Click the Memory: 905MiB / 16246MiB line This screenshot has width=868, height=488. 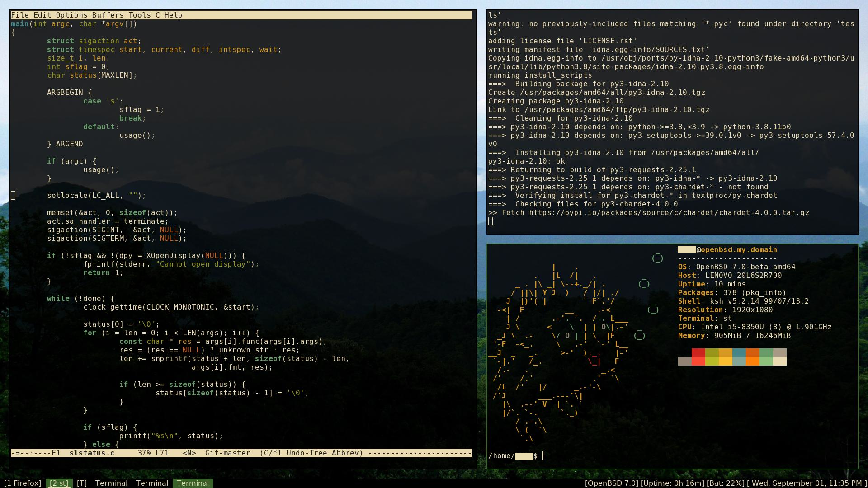pyautogui.click(x=735, y=335)
